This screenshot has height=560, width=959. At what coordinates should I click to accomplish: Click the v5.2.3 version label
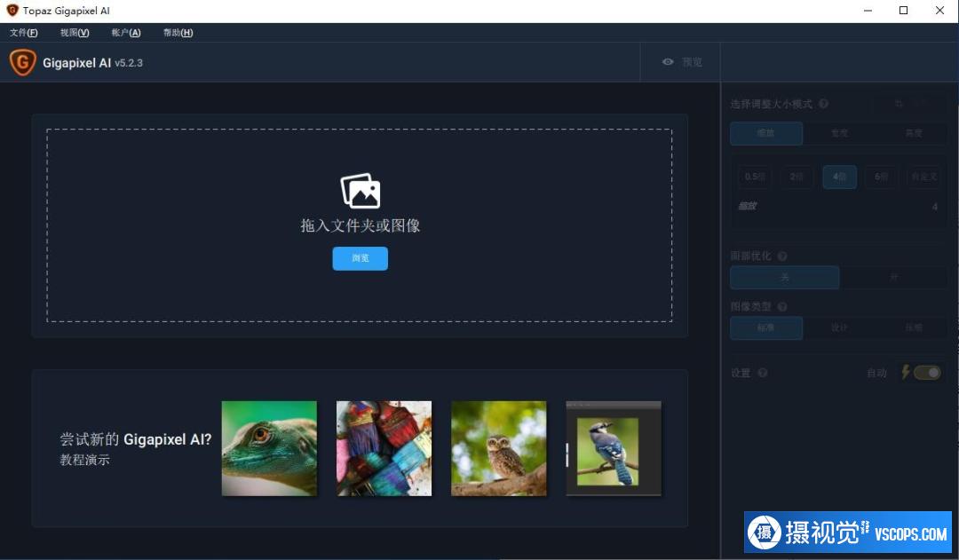[129, 63]
